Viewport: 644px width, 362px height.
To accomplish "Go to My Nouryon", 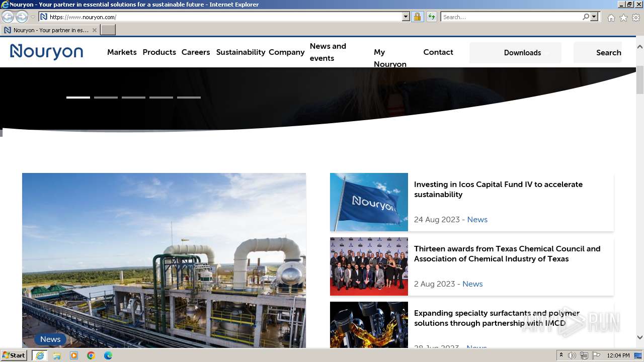I will pos(390,58).
